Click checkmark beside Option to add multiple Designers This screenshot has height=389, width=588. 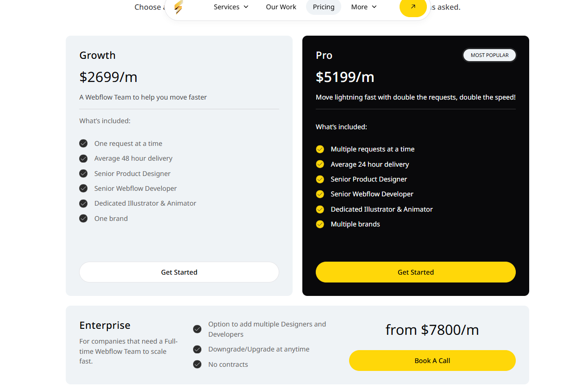point(197,329)
